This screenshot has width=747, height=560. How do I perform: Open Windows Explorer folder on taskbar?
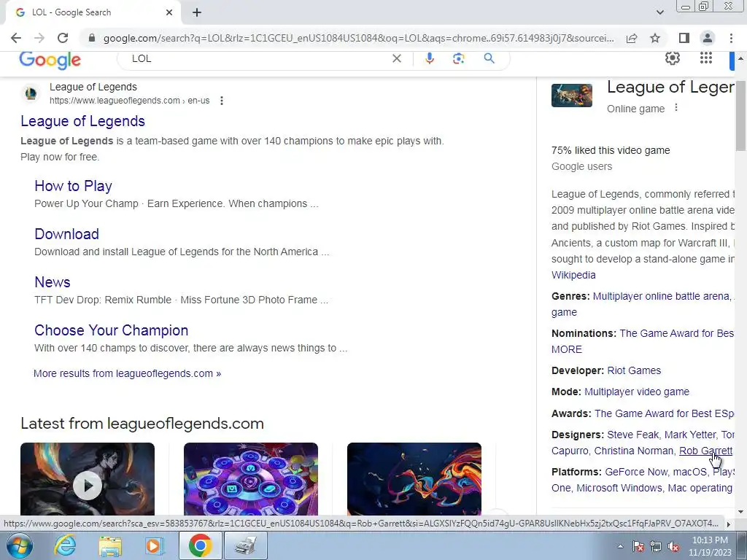tap(110, 545)
